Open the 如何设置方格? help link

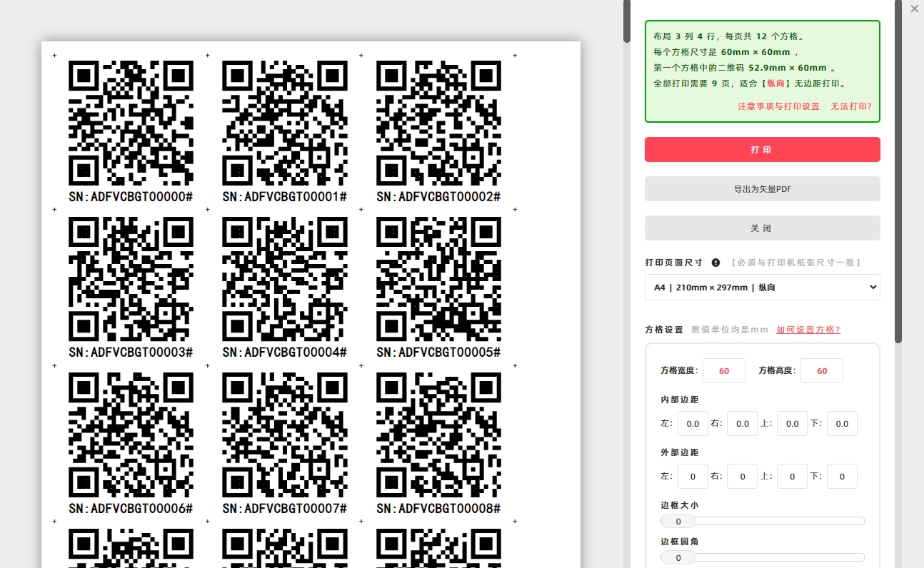point(808,330)
